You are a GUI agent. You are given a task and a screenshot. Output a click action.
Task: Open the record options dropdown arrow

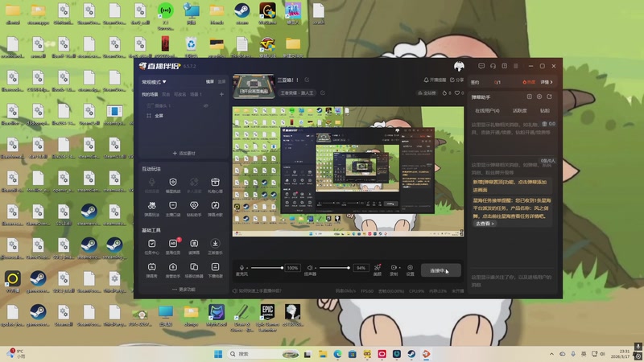pyautogui.click(x=399, y=268)
